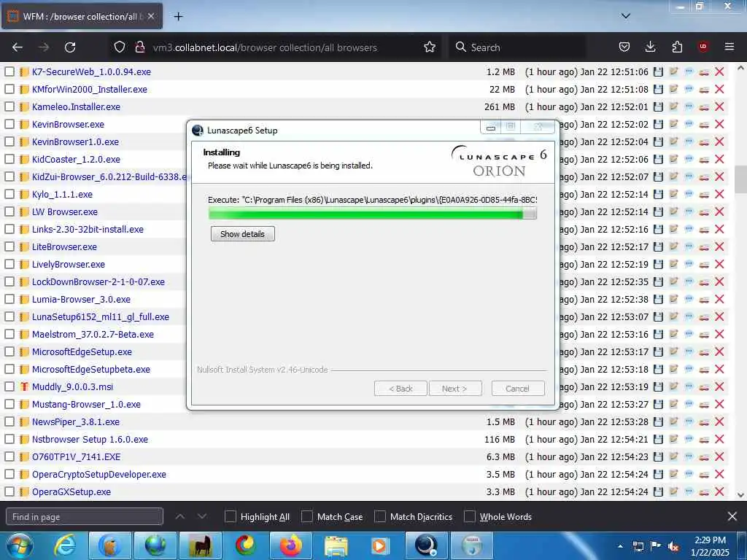Click the Firefox taskbar icon
Viewport: 747px width, 560px height.
pyautogui.click(x=290, y=545)
